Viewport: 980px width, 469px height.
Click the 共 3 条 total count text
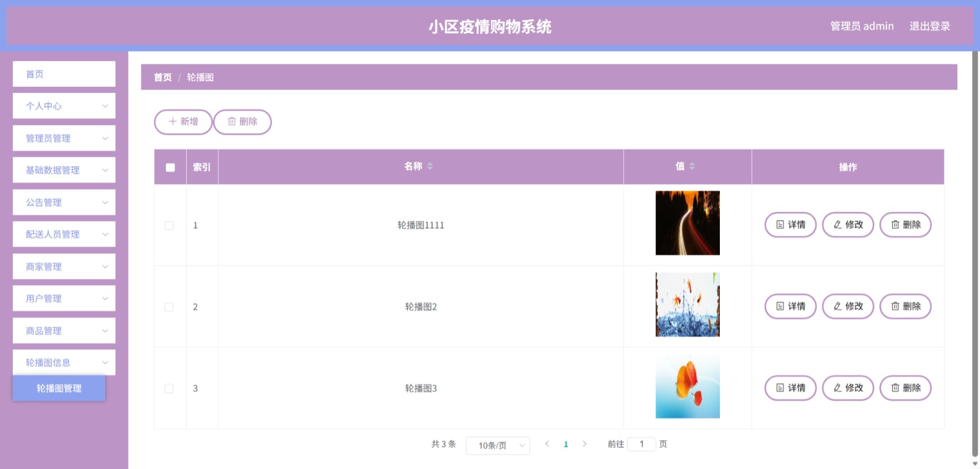(x=444, y=444)
